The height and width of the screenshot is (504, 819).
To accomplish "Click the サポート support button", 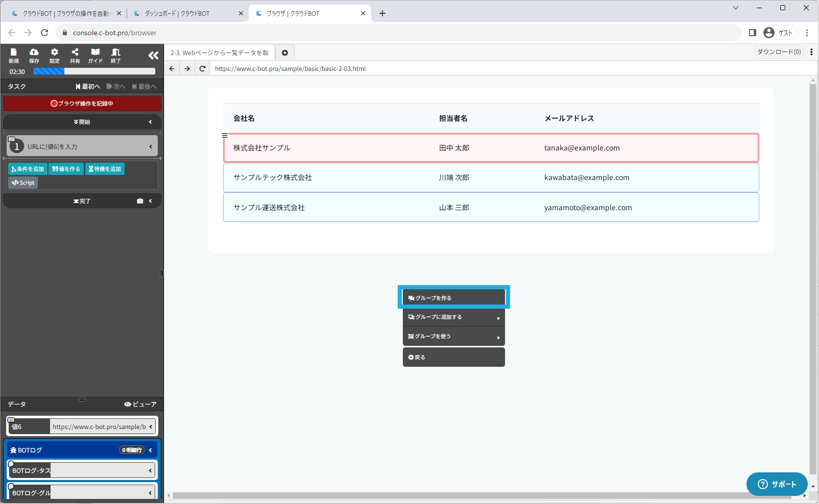I will (777, 484).
